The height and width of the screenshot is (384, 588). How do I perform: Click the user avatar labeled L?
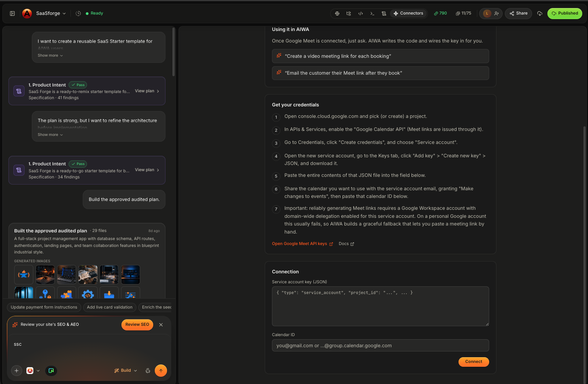coord(487,13)
